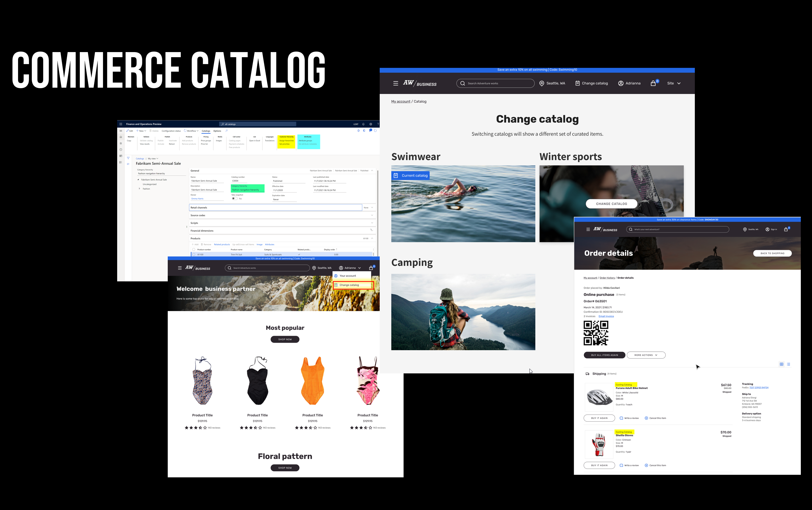Toggle the catalog selection for Winter sports
Image resolution: width=812 pixels, height=510 pixels.
point(611,204)
